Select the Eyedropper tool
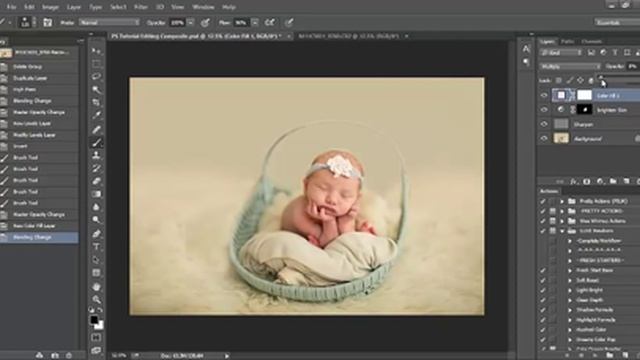The image size is (640, 360). pyautogui.click(x=96, y=115)
